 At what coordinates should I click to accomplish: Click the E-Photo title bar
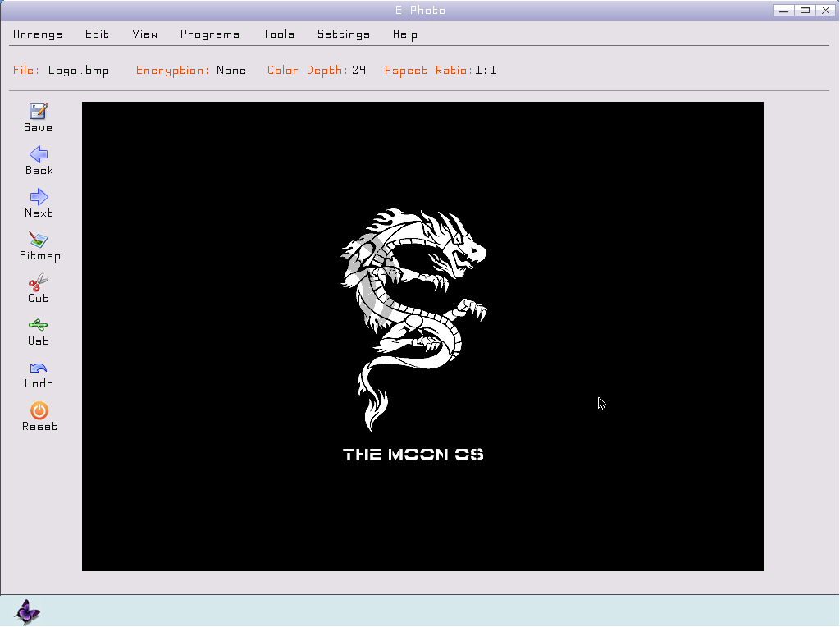pyautogui.click(x=420, y=10)
